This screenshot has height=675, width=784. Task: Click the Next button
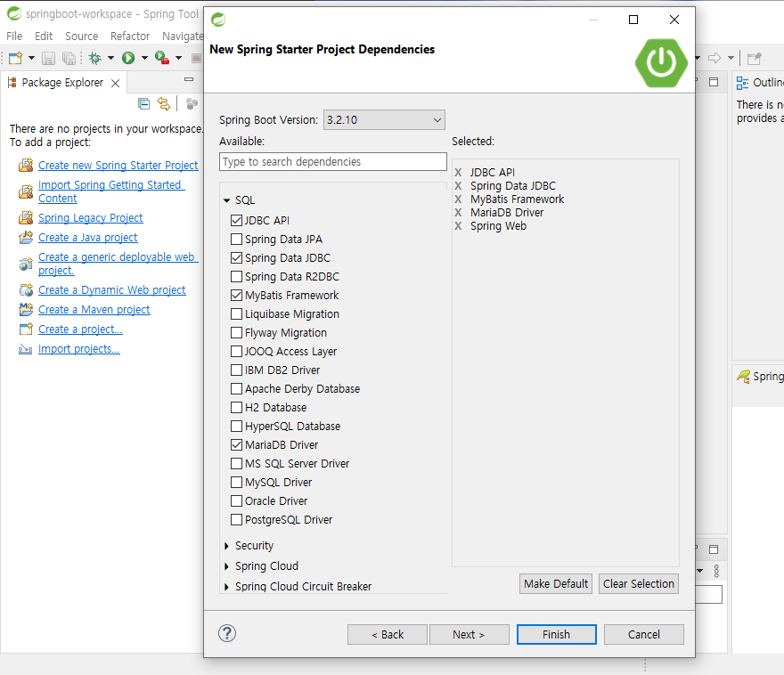tap(469, 635)
